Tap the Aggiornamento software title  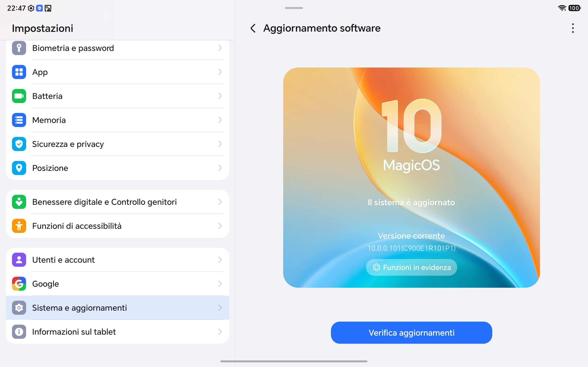322,28
